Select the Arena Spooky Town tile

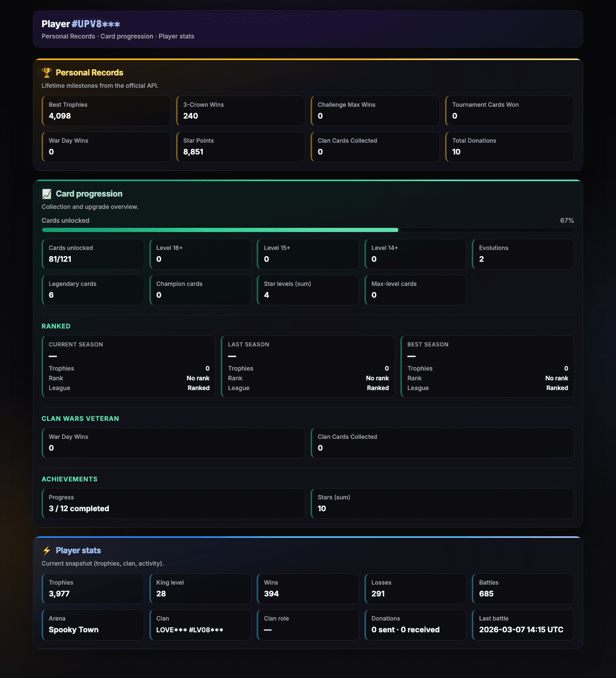[93, 625]
